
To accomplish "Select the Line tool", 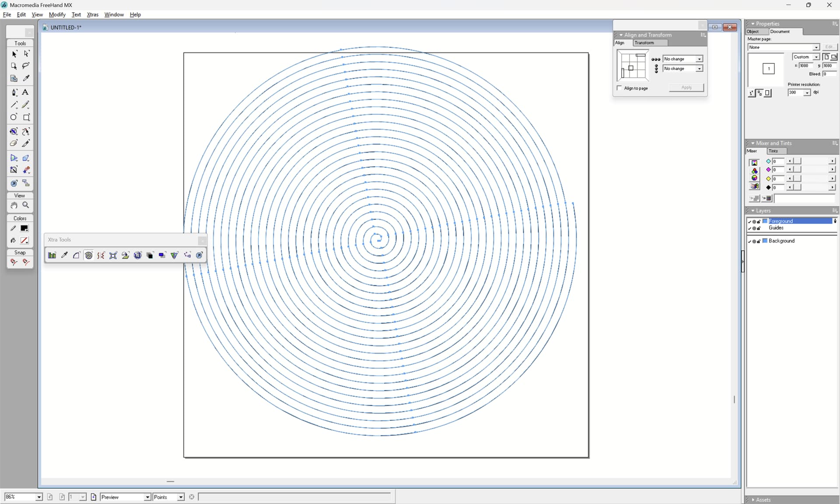I will [14, 105].
